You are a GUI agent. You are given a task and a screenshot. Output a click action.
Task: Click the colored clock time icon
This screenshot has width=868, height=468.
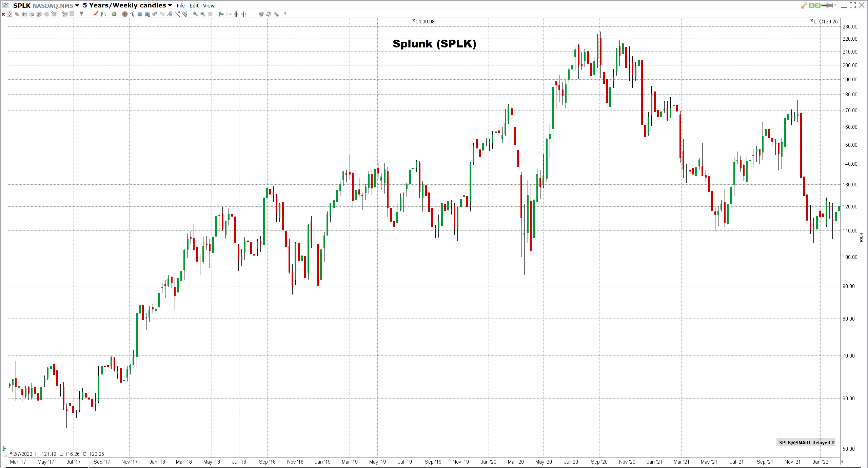39,14
